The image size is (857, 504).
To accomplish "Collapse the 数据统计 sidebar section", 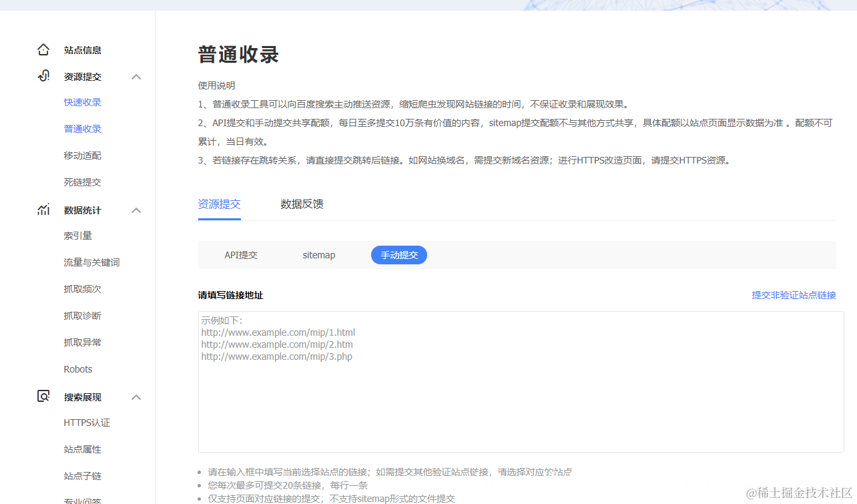I will 136,210.
